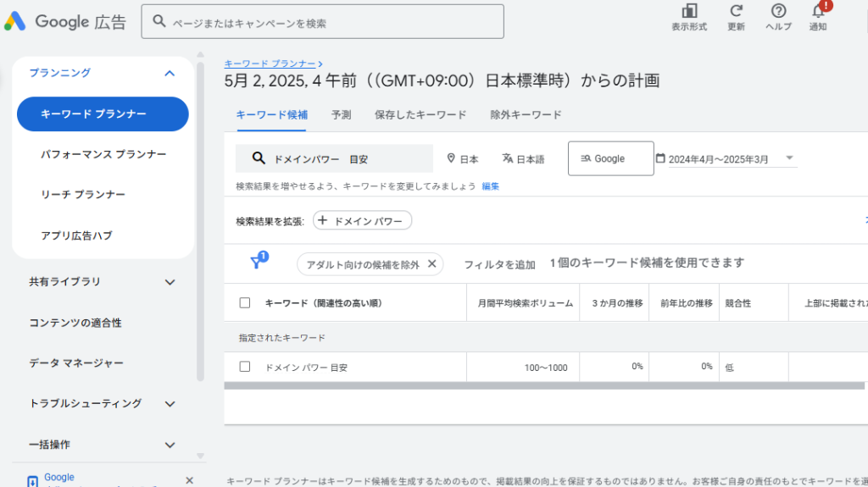The image size is (868, 487).
Task: Click the 編集 edit link
Action: coord(491,186)
